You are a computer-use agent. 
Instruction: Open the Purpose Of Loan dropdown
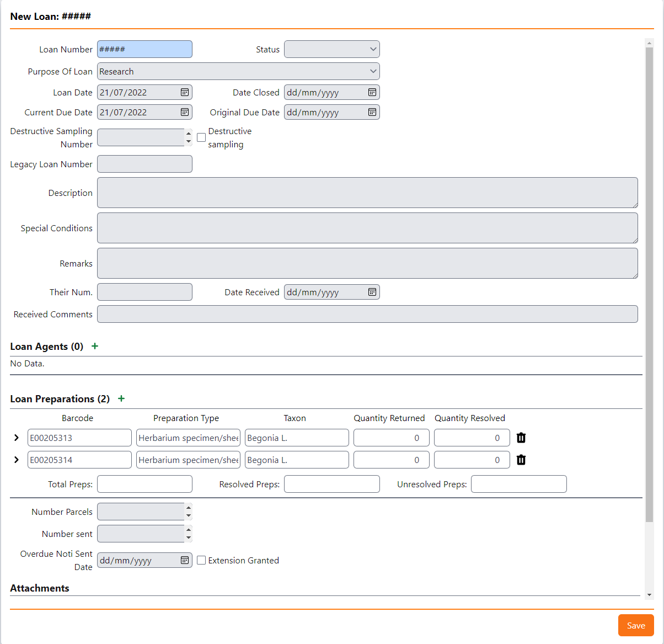tap(238, 71)
